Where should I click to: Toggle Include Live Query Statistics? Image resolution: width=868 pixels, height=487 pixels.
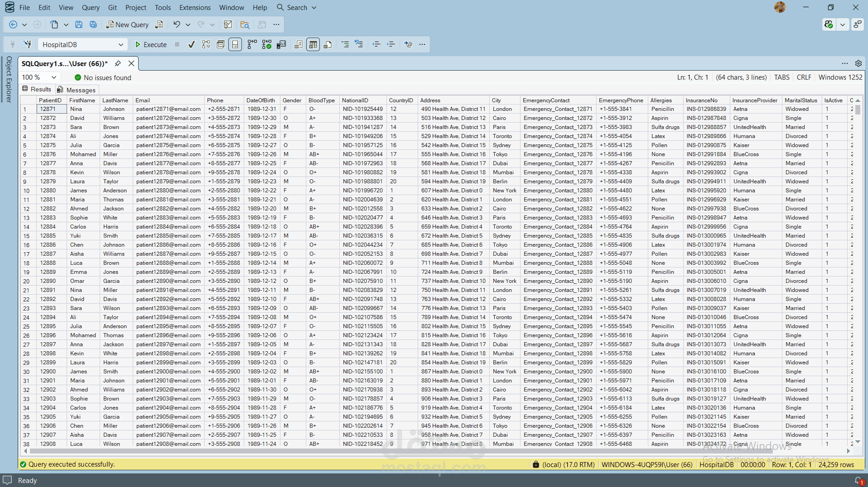pyautogui.click(x=267, y=44)
